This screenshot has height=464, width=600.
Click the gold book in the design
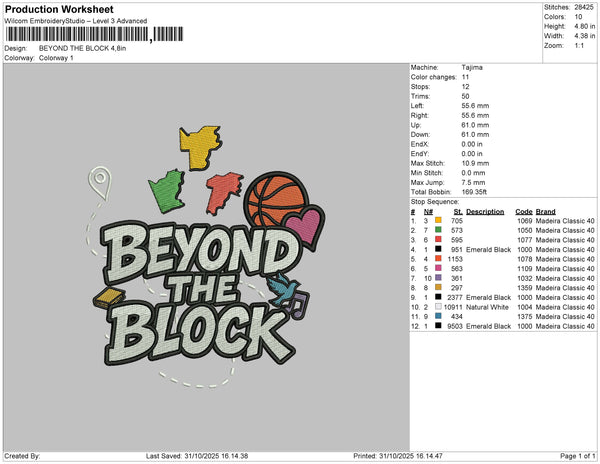tap(109, 298)
